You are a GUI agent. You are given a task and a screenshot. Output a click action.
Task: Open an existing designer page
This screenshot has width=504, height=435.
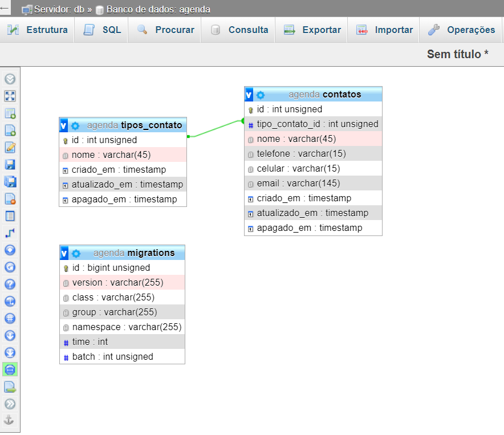pyautogui.click(x=10, y=147)
